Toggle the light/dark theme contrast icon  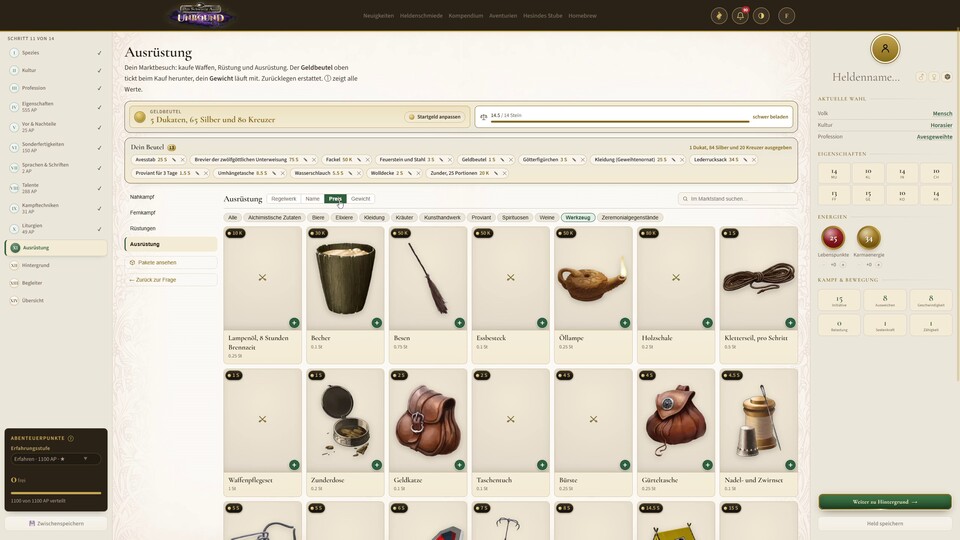click(x=761, y=16)
